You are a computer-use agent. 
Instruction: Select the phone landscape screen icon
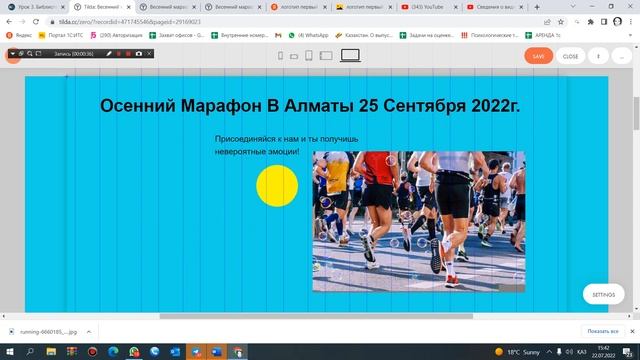(x=294, y=56)
